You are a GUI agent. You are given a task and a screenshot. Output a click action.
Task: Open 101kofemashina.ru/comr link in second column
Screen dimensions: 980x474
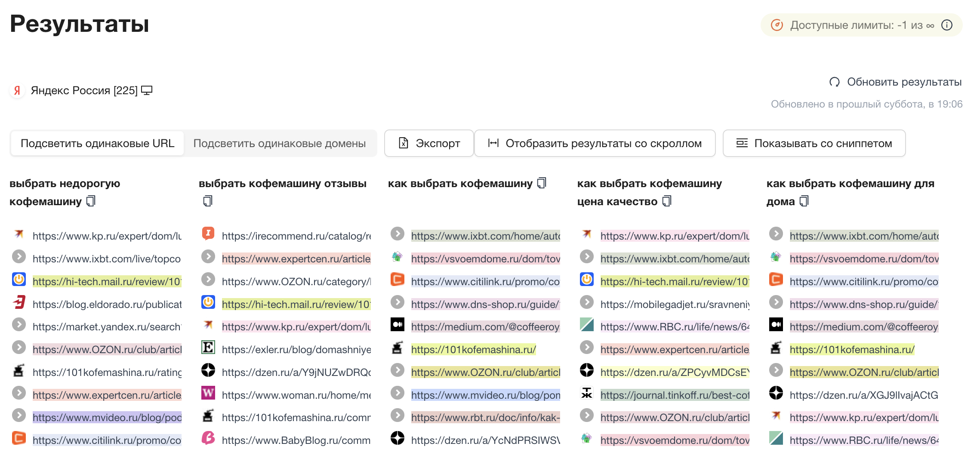pos(296,417)
